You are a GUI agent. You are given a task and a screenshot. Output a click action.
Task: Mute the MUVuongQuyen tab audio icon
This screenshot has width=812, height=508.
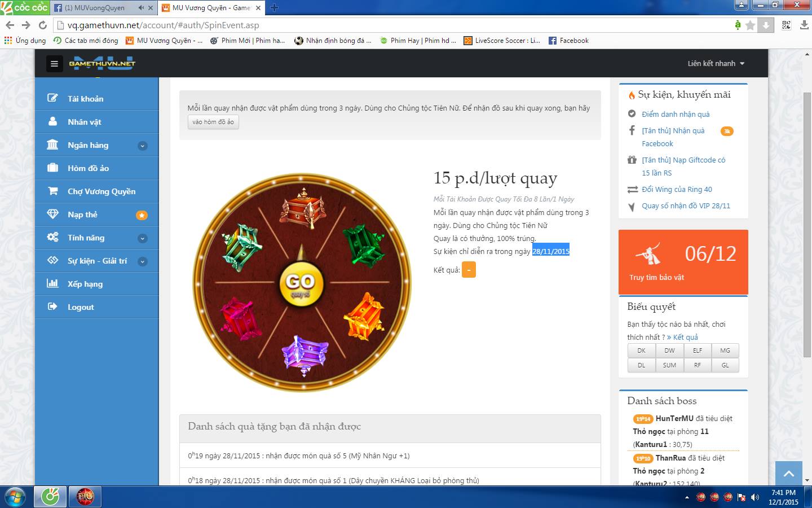pos(141,8)
